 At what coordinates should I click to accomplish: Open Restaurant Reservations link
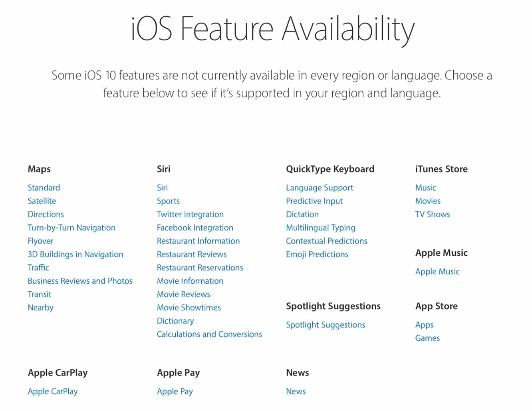pyautogui.click(x=200, y=268)
